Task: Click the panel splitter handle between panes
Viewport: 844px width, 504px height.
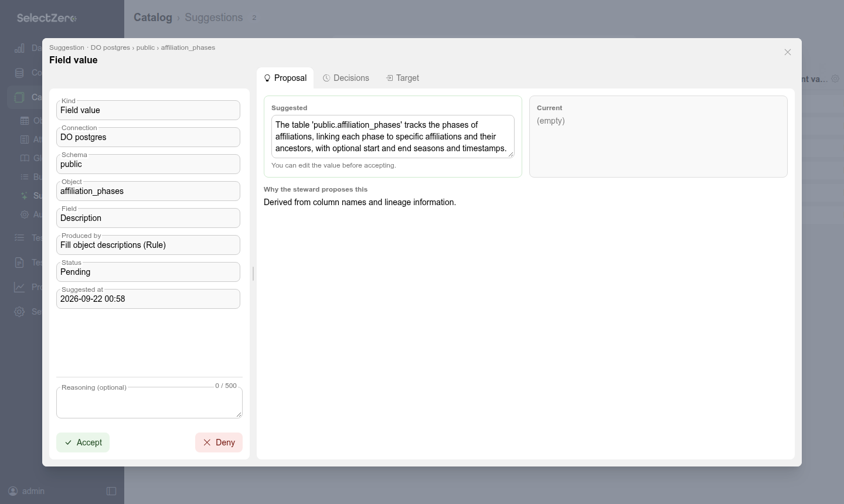Action: coord(253,274)
